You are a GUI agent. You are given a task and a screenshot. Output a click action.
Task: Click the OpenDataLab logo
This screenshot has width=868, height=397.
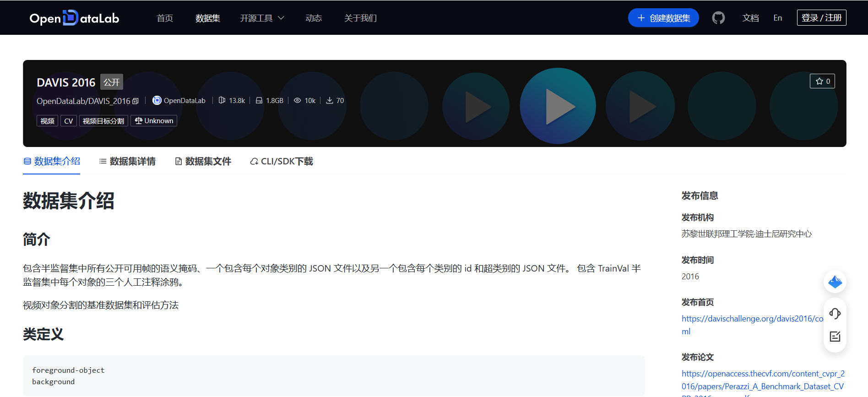74,18
